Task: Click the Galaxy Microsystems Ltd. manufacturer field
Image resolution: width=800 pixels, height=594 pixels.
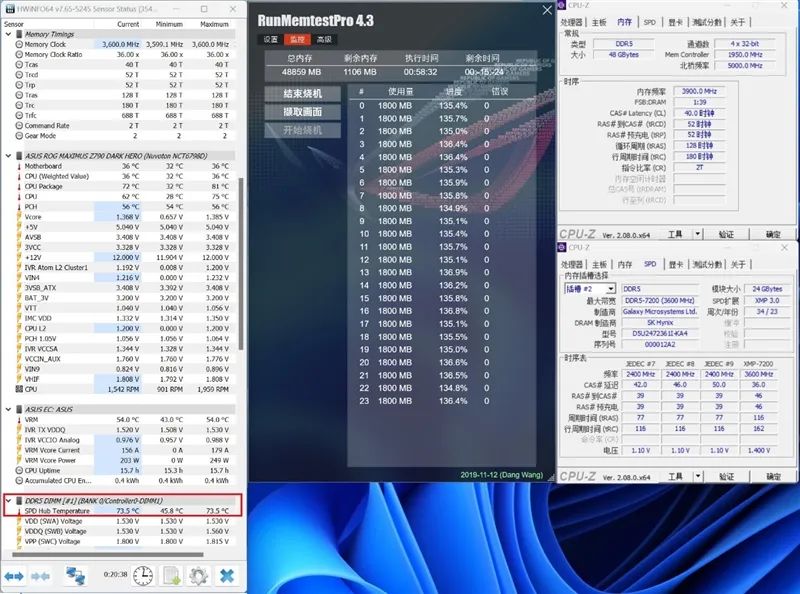Action: pos(659,311)
